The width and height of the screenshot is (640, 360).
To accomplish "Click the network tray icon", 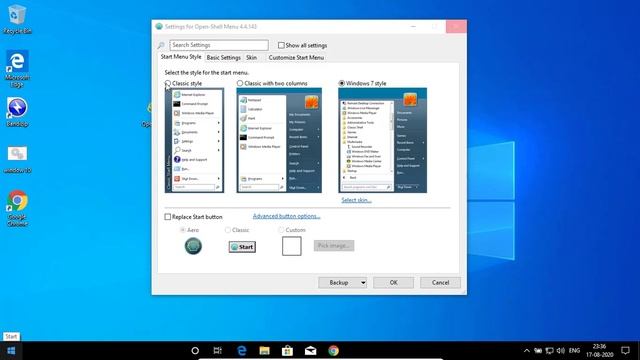I will (550, 351).
